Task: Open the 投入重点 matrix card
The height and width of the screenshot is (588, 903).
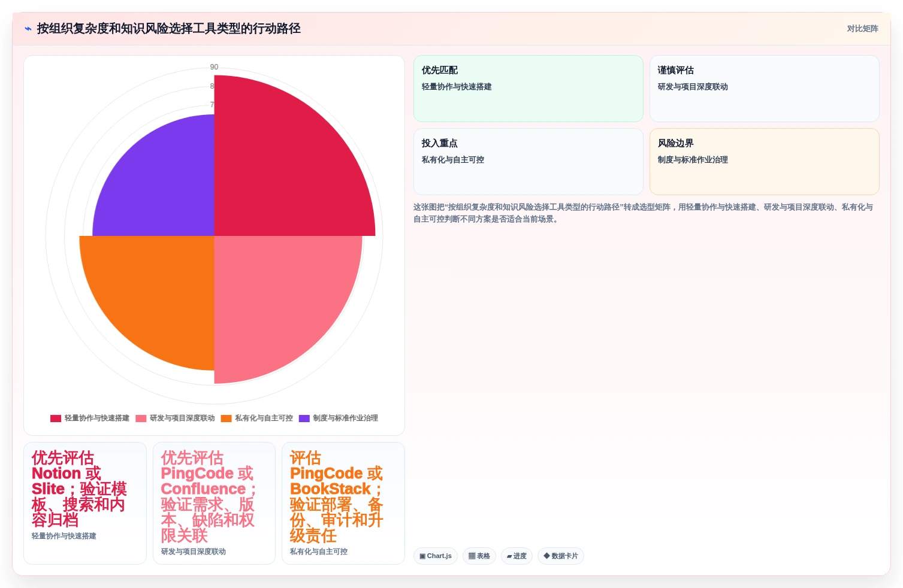Action: 528,162
